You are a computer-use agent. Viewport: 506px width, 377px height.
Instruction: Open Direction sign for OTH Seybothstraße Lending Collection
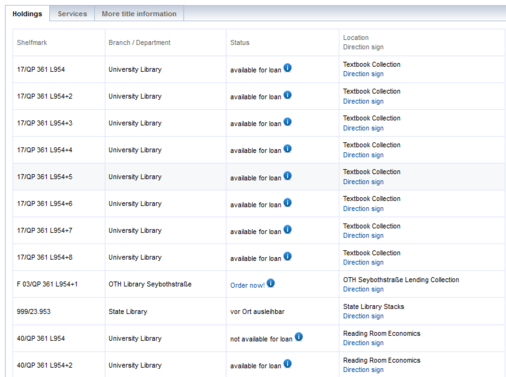[363, 289]
